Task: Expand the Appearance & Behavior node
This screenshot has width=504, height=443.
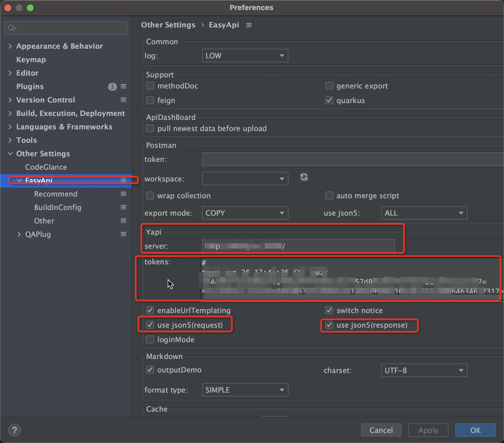Action: point(10,46)
